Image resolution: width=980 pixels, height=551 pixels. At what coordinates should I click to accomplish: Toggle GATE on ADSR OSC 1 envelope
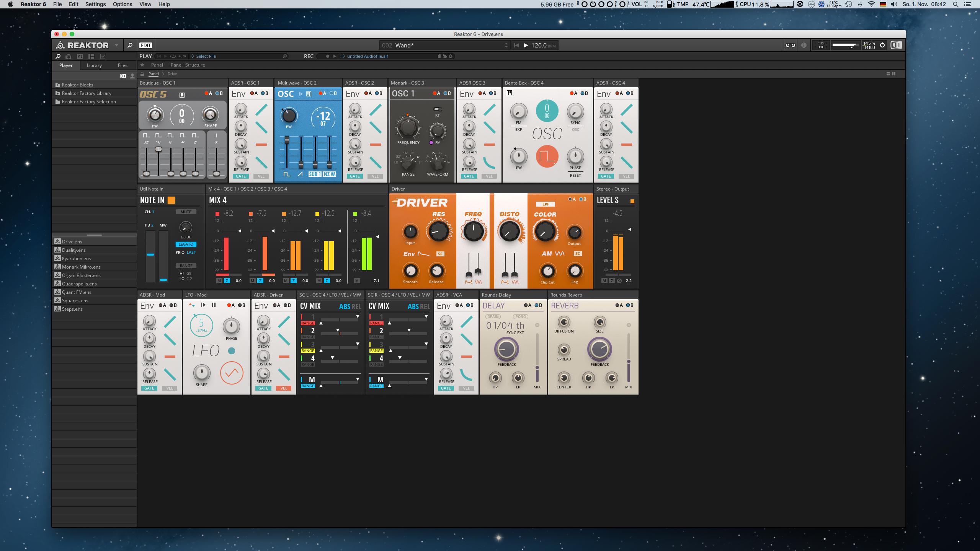(241, 176)
